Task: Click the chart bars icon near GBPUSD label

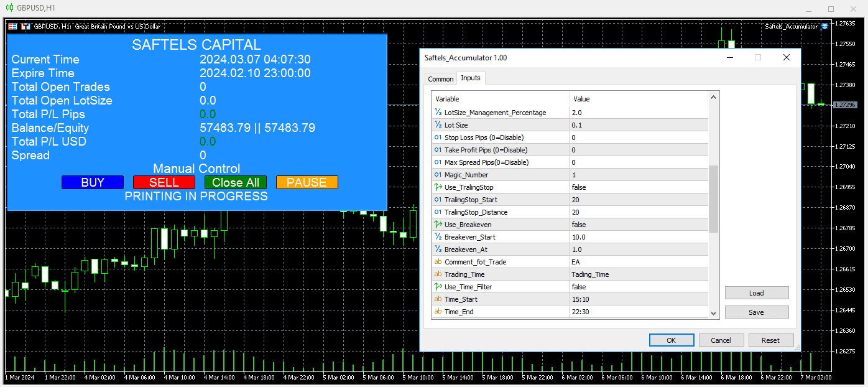Action: 25,27
